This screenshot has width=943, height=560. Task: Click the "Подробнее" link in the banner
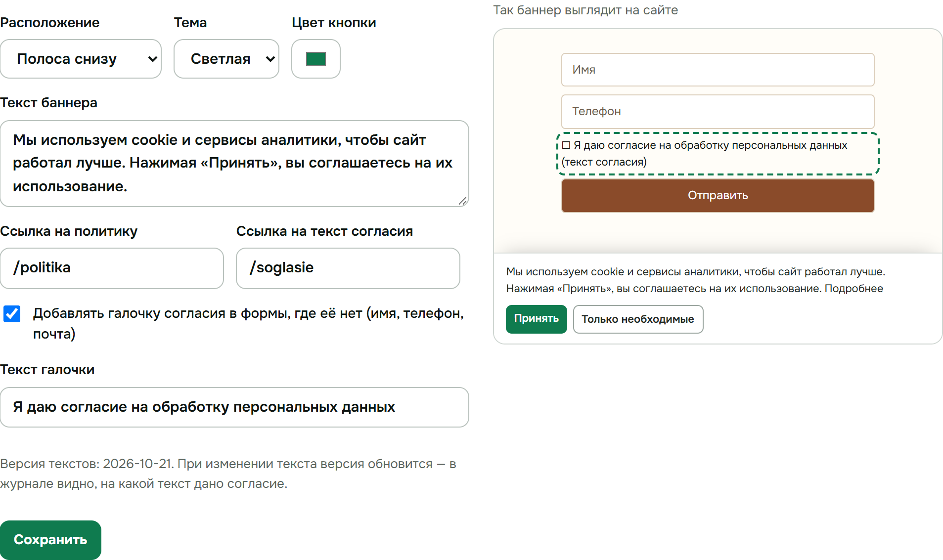pos(853,289)
